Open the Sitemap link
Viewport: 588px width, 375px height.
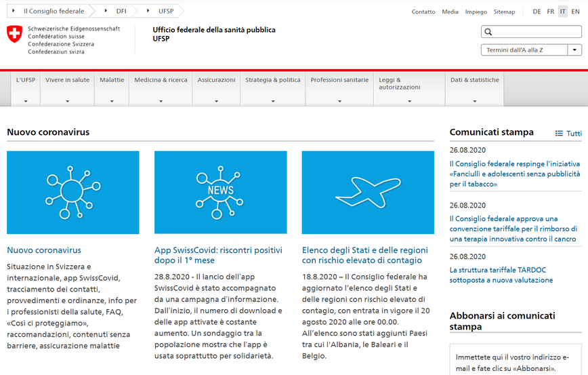coord(505,12)
